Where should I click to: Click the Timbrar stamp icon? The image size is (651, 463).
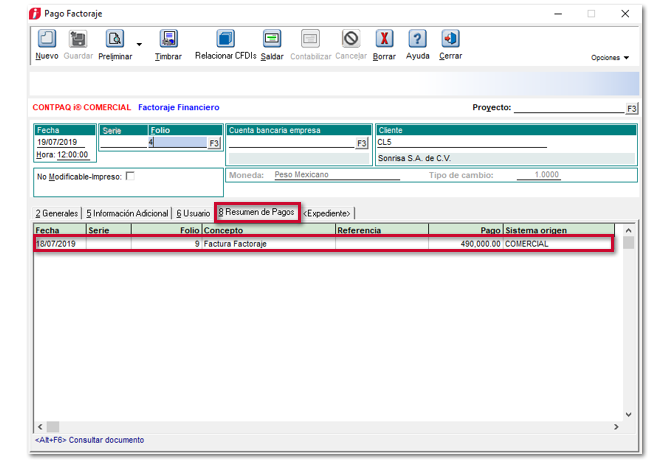(168, 40)
